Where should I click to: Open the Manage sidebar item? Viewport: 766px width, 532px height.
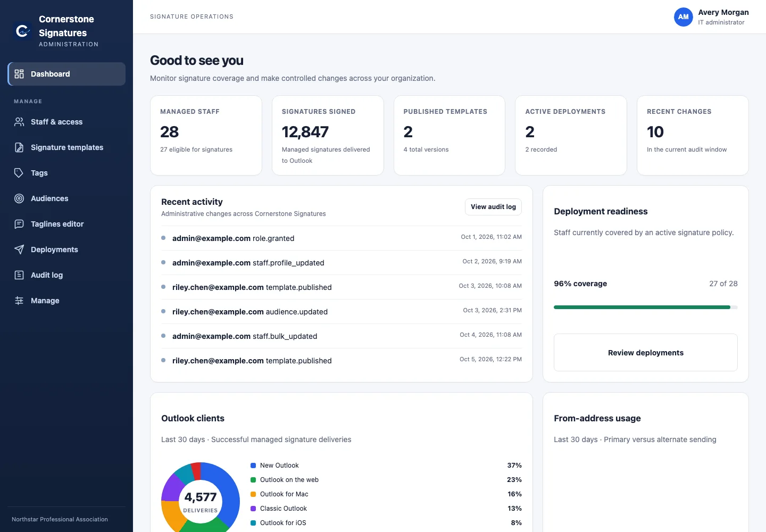pos(66,301)
